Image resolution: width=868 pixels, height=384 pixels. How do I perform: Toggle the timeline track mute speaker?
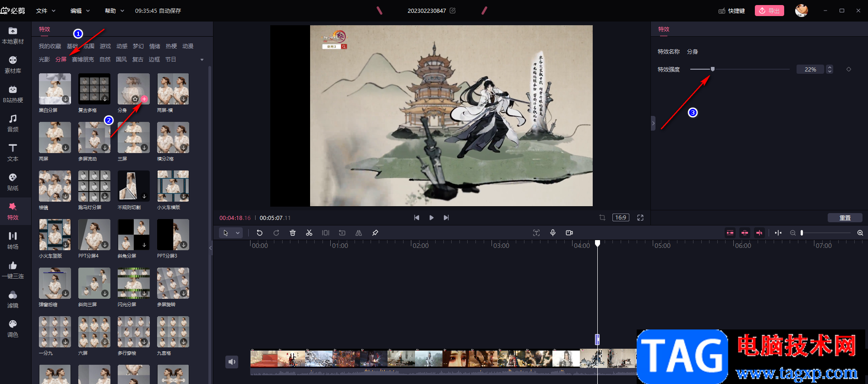tap(232, 362)
